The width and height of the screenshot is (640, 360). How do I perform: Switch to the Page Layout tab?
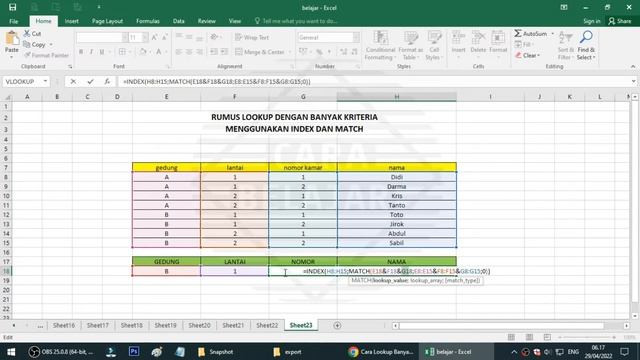click(107, 21)
